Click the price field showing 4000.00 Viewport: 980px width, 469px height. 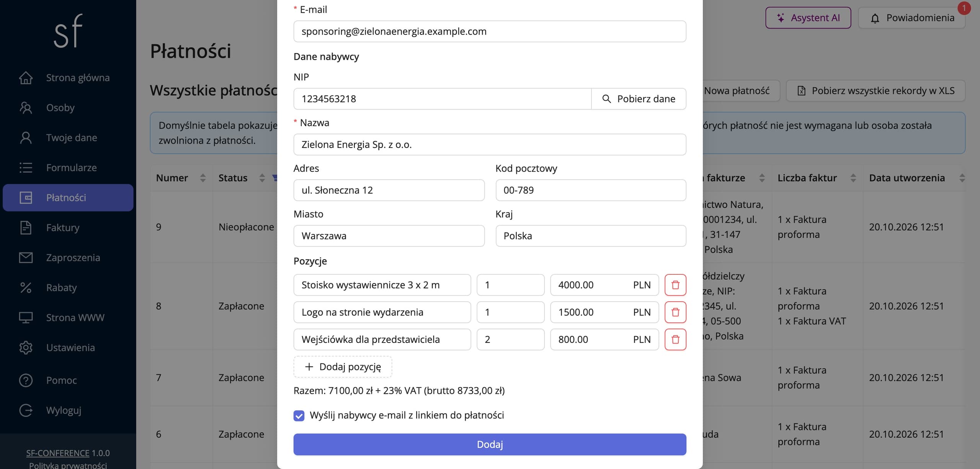(604, 285)
